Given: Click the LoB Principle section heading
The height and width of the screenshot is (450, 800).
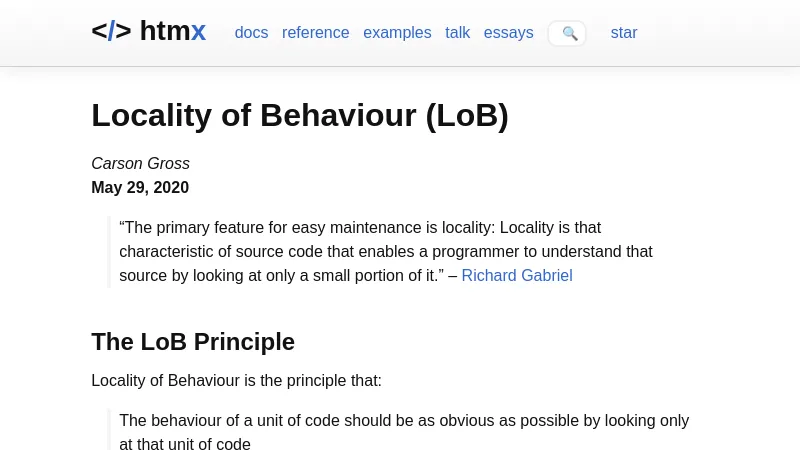Looking at the screenshot, I should 192,342.
